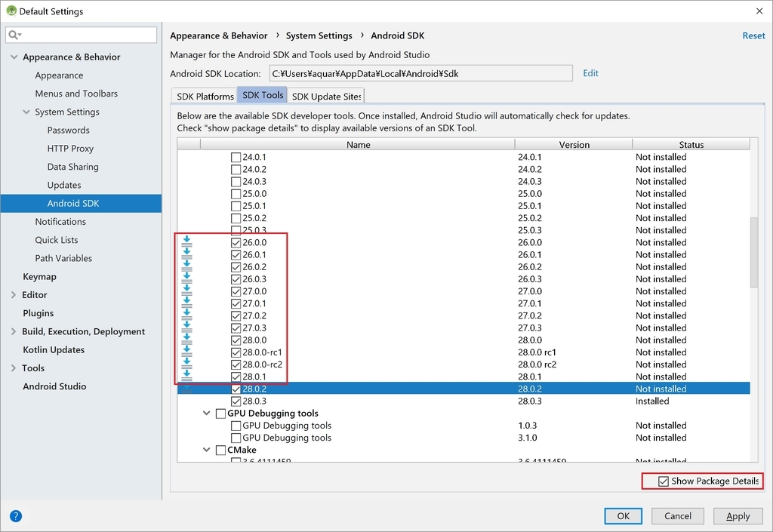Click the Version column header
The image size is (773, 532).
point(574,144)
